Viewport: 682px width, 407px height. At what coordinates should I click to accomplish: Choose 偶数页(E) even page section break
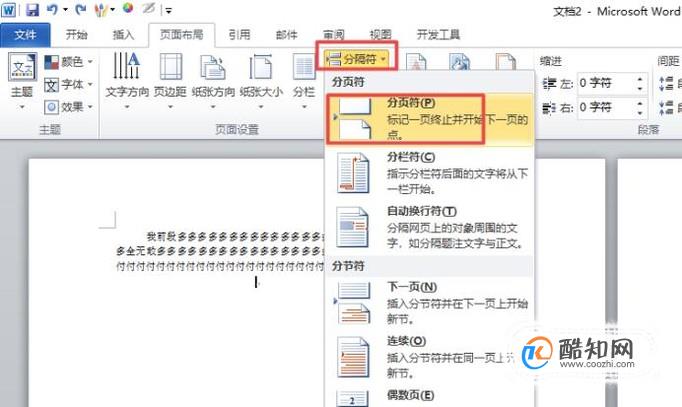[x=429, y=397]
